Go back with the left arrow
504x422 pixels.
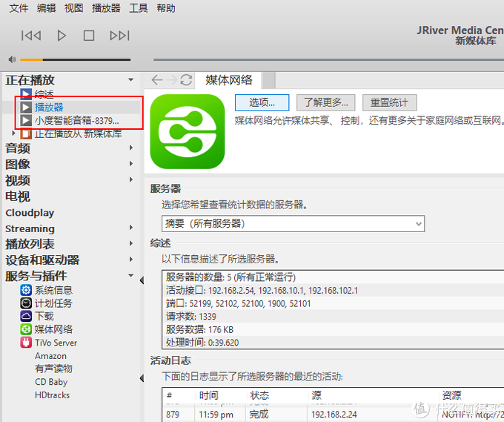(x=157, y=80)
